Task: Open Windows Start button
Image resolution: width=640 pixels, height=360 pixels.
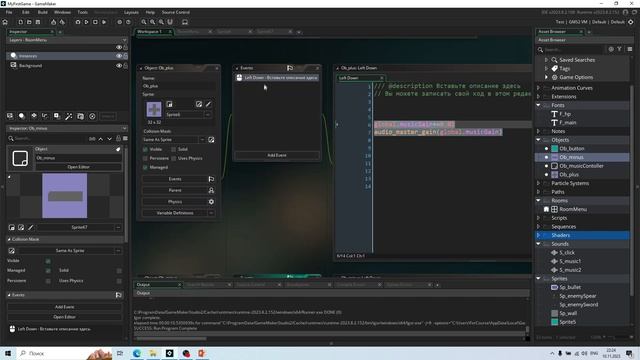Action: click(x=8, y=353)
